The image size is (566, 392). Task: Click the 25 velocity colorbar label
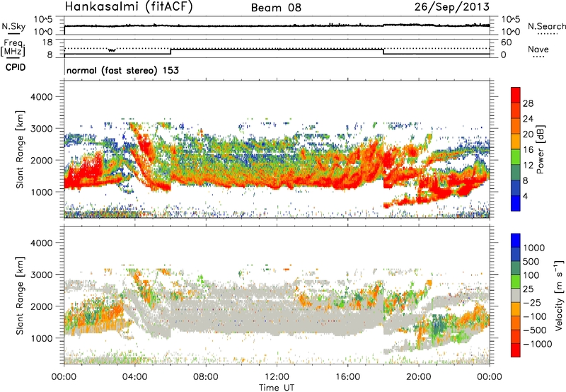pos(529,289)
